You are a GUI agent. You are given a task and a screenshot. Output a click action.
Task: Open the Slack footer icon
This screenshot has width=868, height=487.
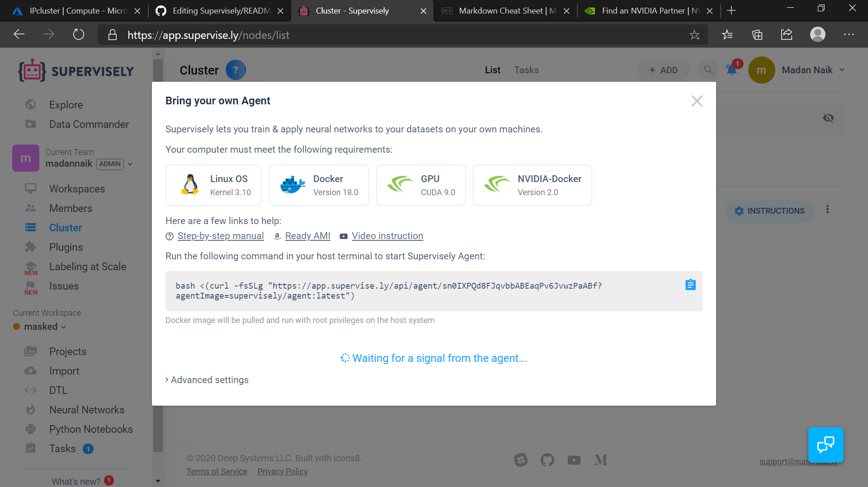click(x=521, y=460)
